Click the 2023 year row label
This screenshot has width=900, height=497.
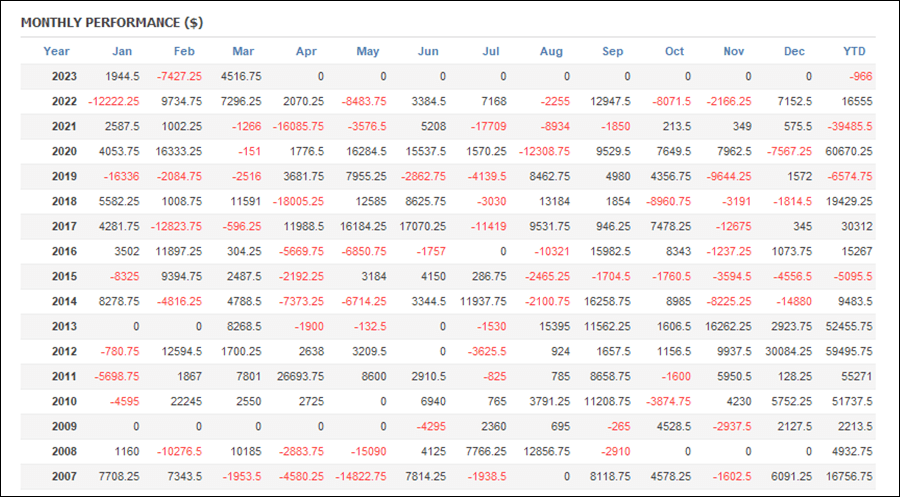click(x=64, y=76)
